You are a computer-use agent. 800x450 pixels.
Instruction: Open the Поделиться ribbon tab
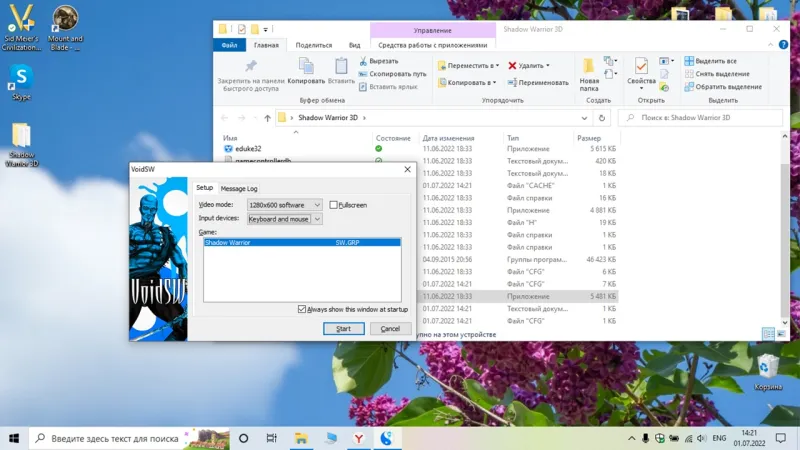[313, 45]
